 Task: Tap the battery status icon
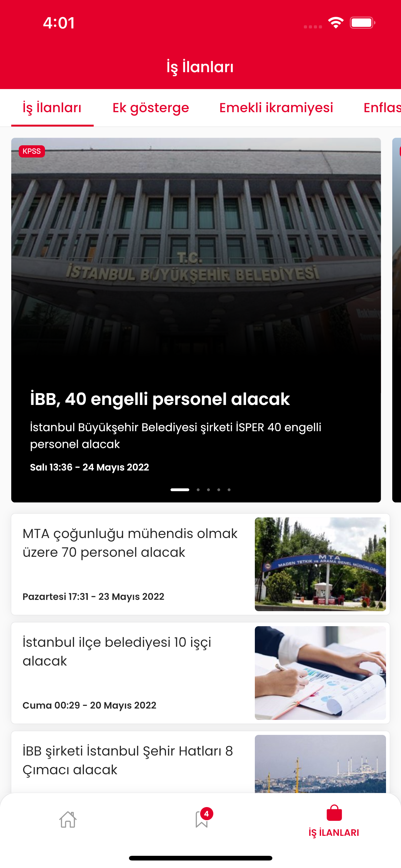click(362, 22)
